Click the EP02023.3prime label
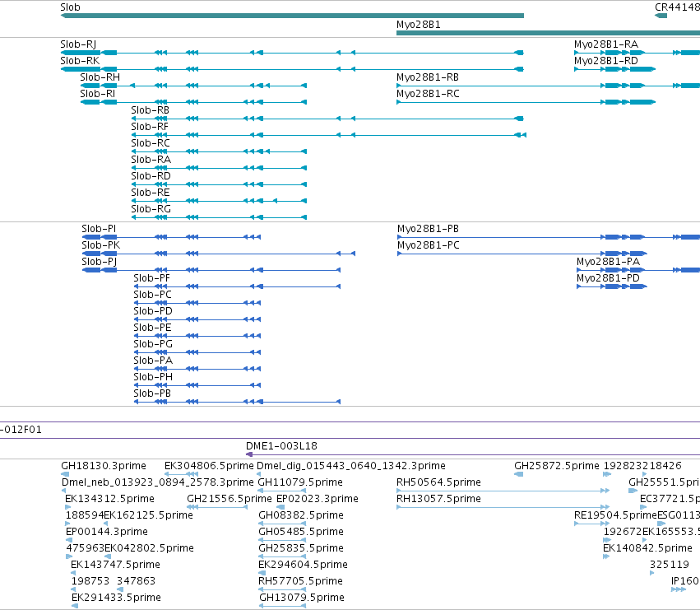Viewport: 700px width, 610px height. tap(317, 499)
